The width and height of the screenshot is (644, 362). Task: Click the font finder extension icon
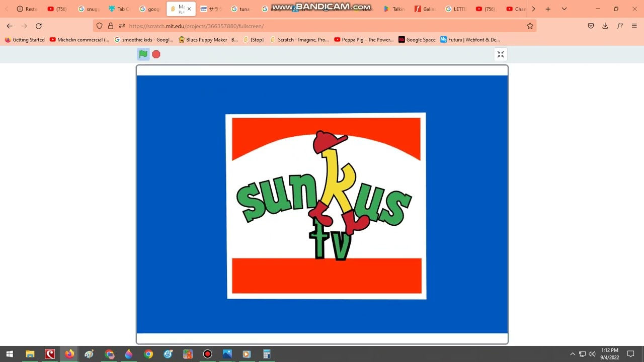tap(620, 26)
